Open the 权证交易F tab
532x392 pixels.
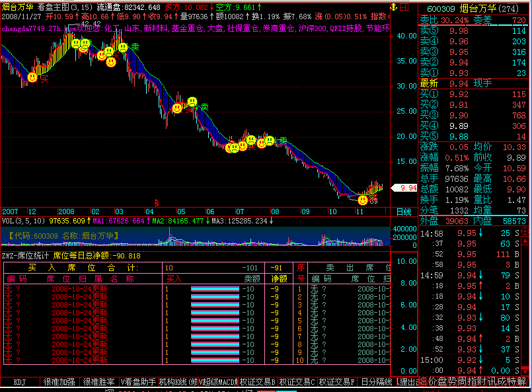(337, 382)
